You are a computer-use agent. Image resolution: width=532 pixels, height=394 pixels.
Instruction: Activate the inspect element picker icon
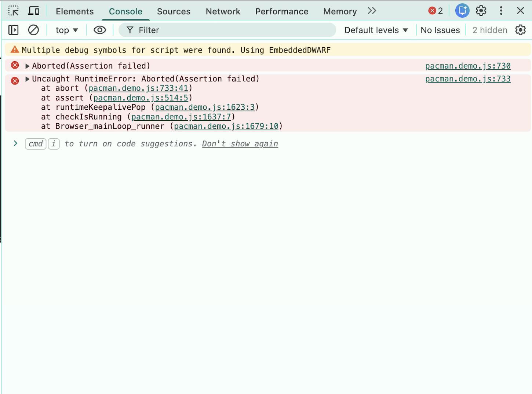(14, 11)
